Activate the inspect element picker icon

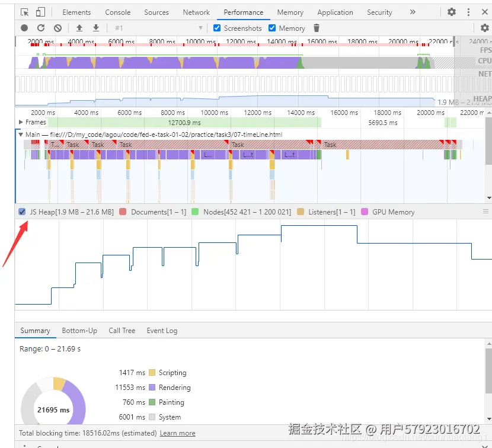click(24, 12)
